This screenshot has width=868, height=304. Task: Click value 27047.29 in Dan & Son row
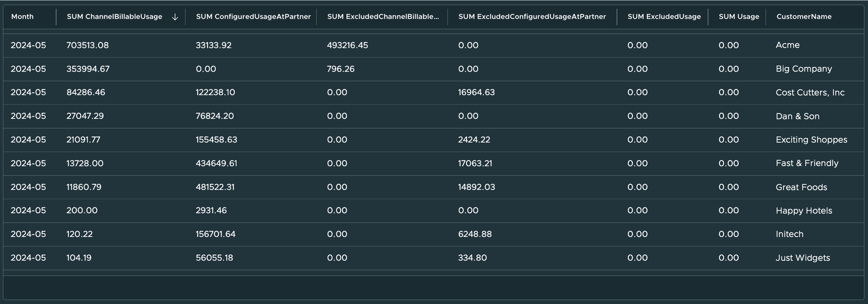[x=85, y=116]
